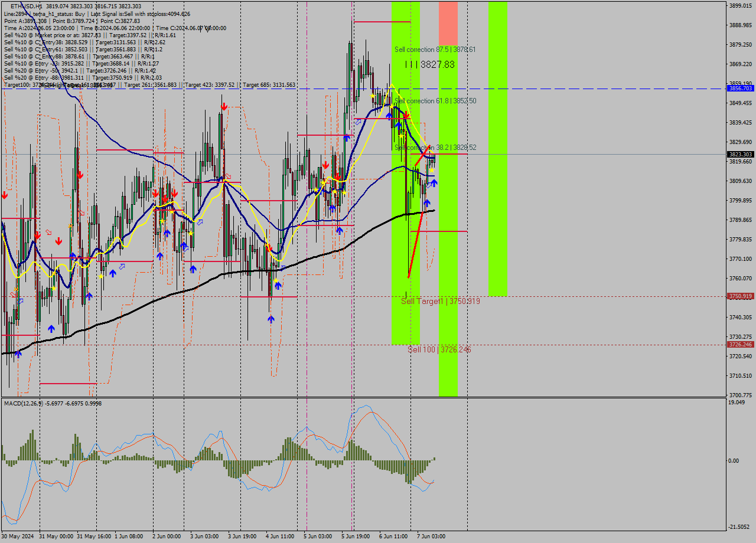Click the red down arrow above the 3 Jun 19:00 peak
Screen dimensions: 756x543
(224, 106)
